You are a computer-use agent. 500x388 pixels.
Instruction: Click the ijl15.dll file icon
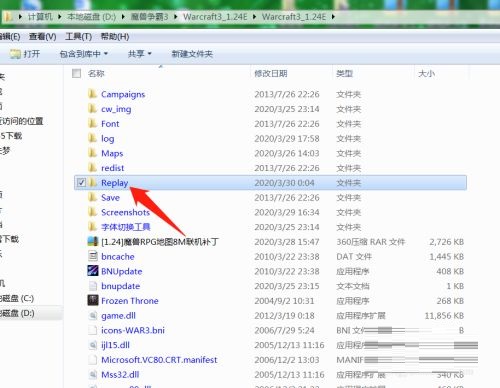tap(92, 345)
